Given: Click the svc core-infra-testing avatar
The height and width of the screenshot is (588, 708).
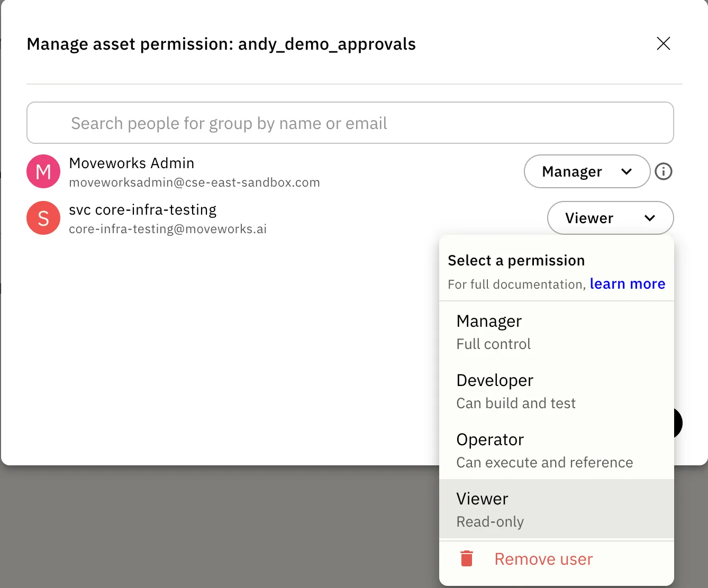Looking at the screenshot, I should (x=43, y=218).
